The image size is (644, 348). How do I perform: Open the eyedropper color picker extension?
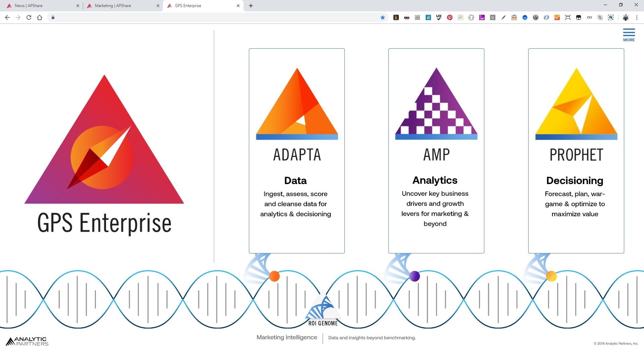503,17
